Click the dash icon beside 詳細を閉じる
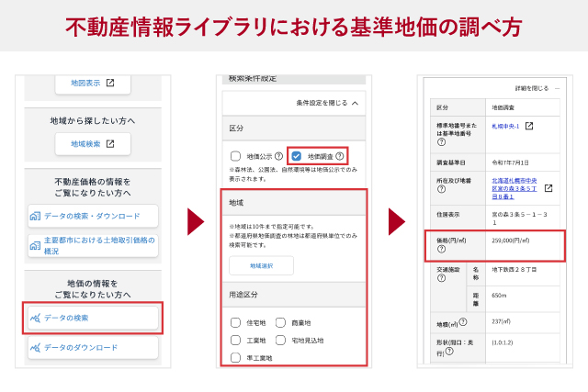The width and height of the screenshot is (588, 392). 557,88
